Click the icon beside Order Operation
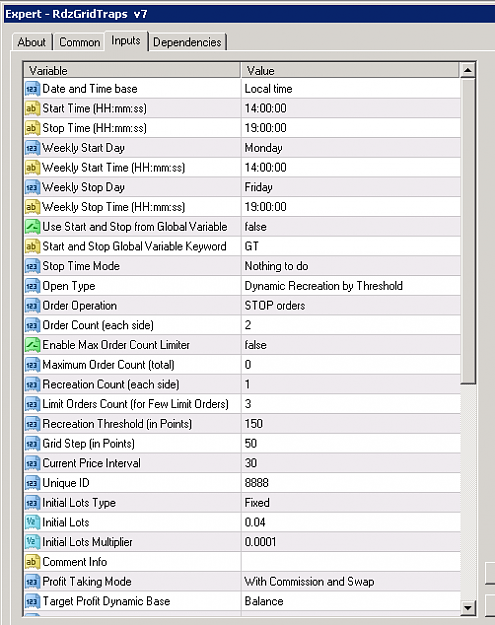Image resolution: width=495 pixels, height=625 pixels. (32, 306)
